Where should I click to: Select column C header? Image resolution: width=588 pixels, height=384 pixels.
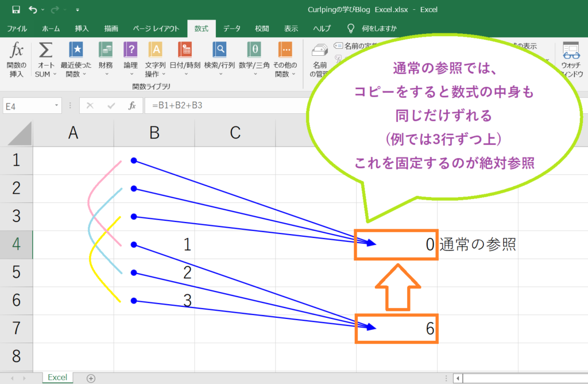pos(235,133)
